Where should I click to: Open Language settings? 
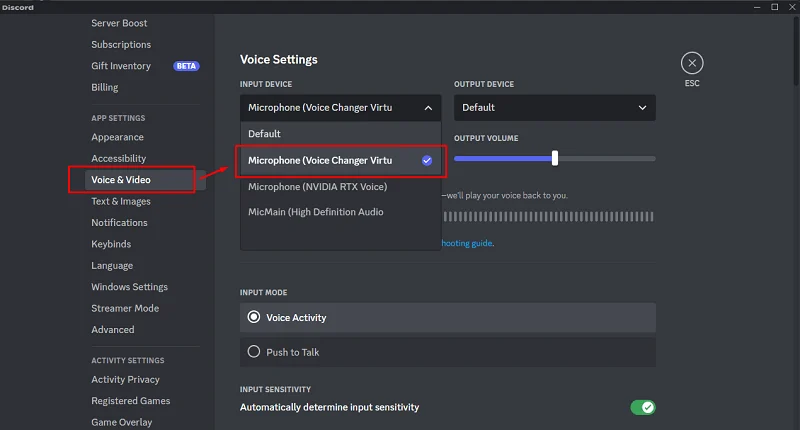[112, 266]
